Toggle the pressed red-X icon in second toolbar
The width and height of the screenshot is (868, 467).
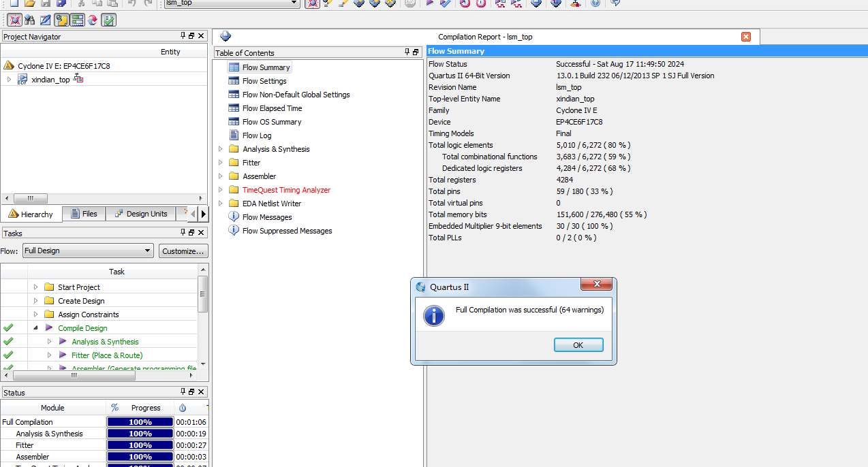click(x=14, y=20)
